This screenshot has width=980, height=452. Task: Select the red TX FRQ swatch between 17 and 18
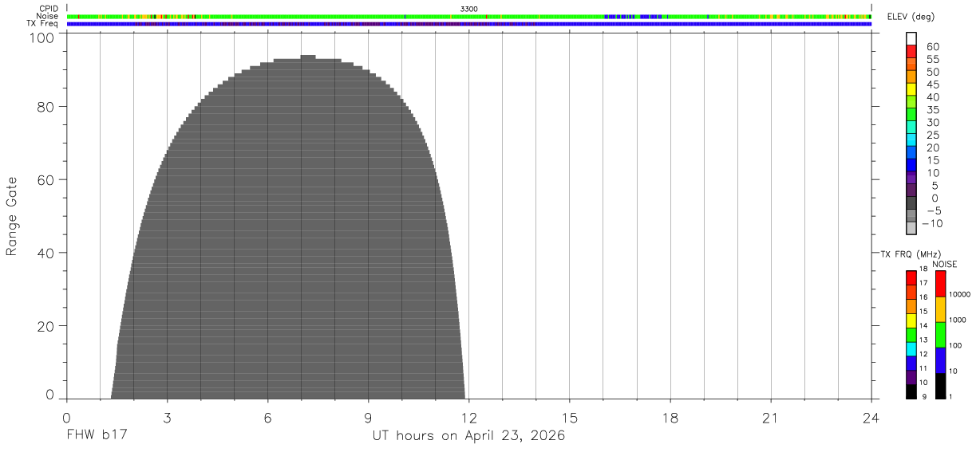point(911,277)
